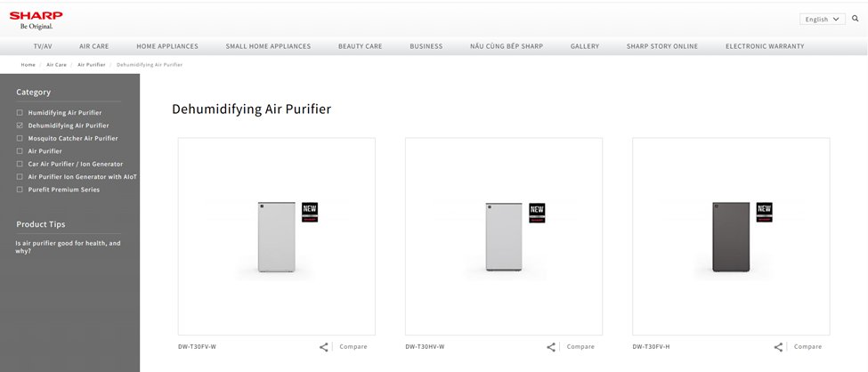Share the DW-T30HV-W product
This screenshot has height=372, width=868.
(x=551, y=347)
